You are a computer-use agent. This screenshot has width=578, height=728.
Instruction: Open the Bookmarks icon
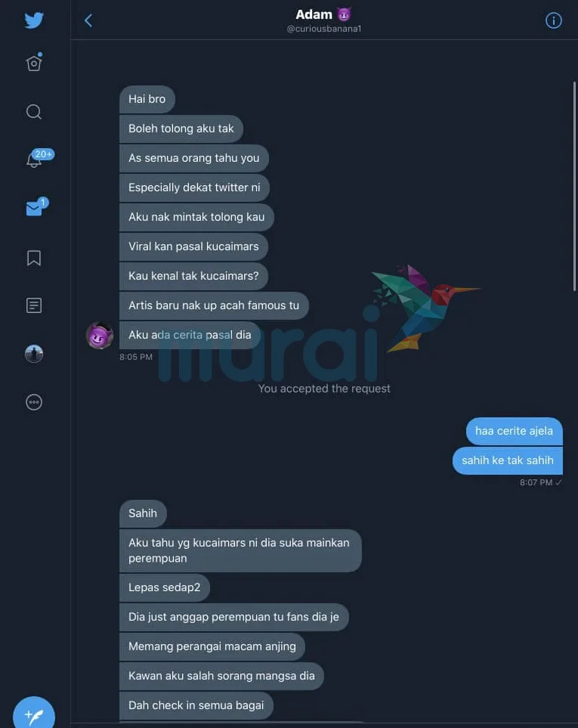click(x=34, y=258)
